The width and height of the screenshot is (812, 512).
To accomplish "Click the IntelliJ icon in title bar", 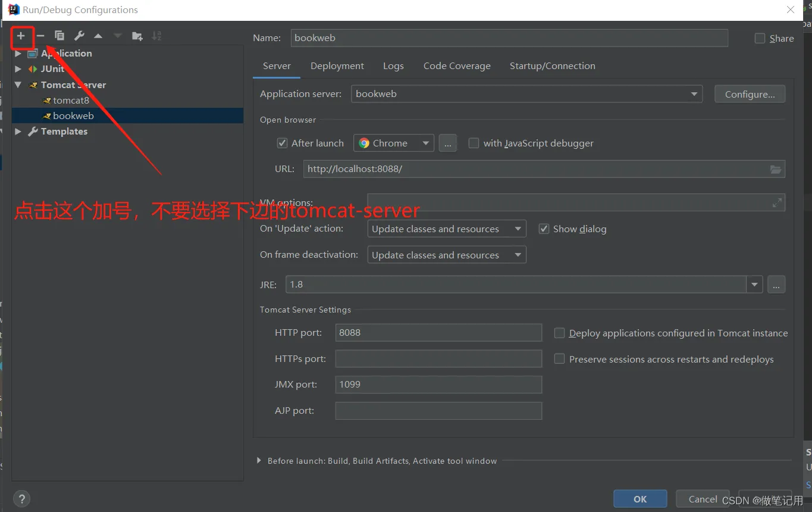I will [13, 10].
